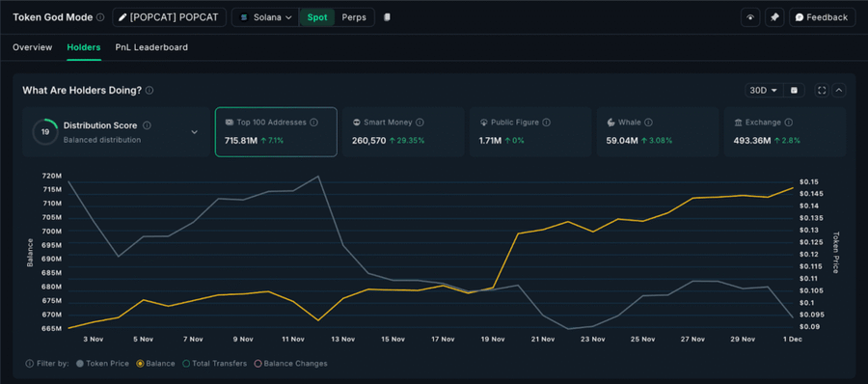Click the Distribution Score info icon
Image resolution: width=868 pixels, height=384 pixels.
[x=147, y=125]
